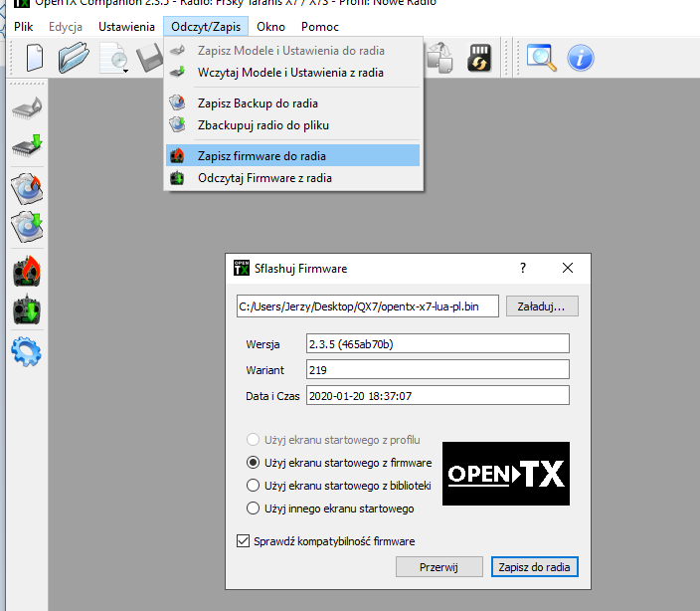Screen dimensions: 700x611
Task: Choose Zapisz firmware do radia entry
Action: [292, 156]
